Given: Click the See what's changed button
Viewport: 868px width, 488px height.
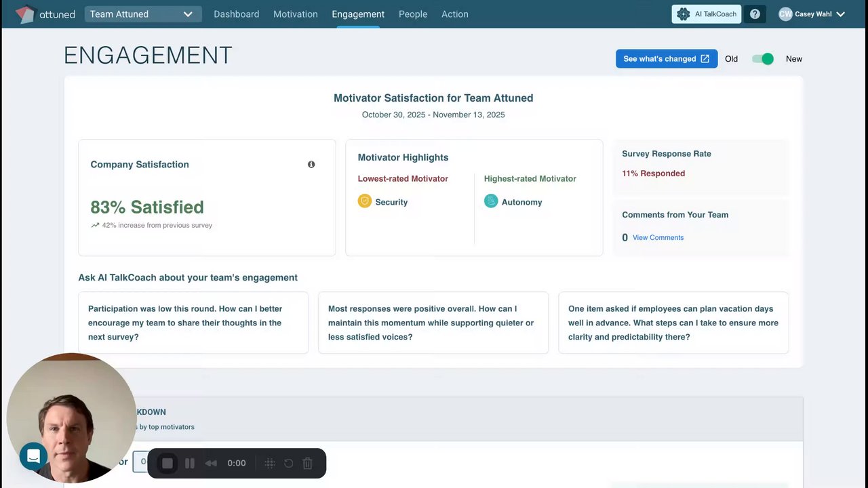Looking at the screenshot, I should click(667, 59).
